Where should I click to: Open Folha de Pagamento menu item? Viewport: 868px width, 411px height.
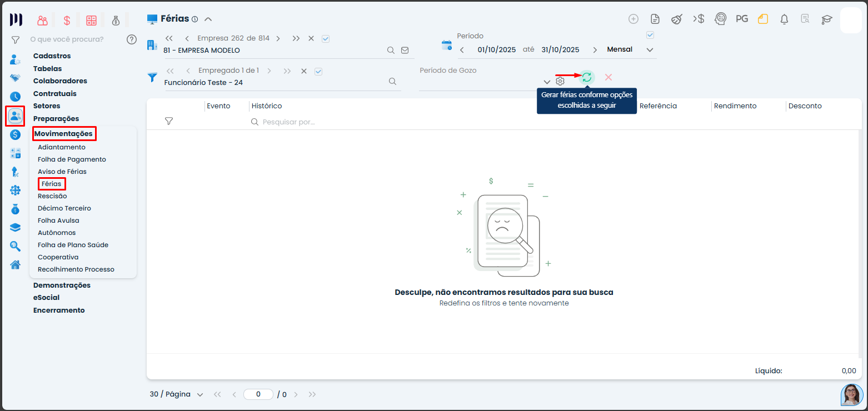[x=72, y=159]
